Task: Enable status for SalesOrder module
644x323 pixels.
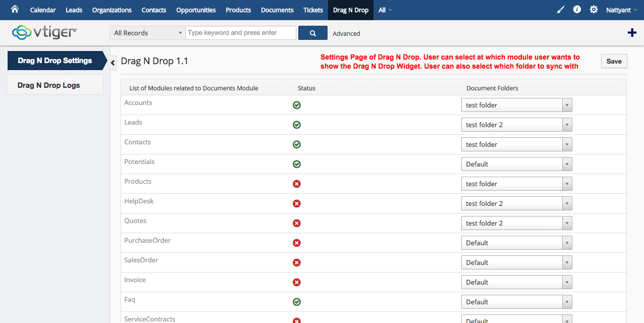Action: (297, 262)
